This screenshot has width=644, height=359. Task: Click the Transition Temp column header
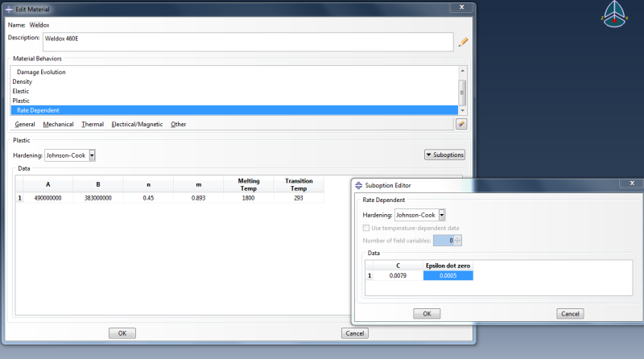click(299, 184)
